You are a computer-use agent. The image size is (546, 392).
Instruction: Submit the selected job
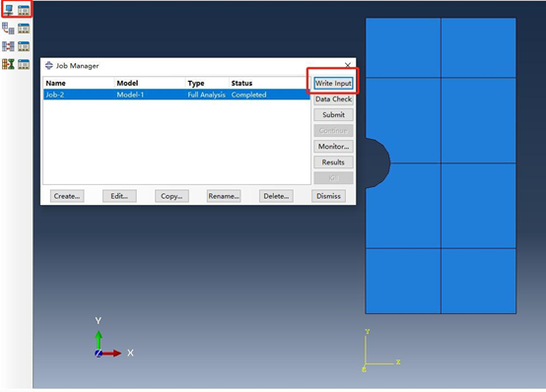pos(333,115)
